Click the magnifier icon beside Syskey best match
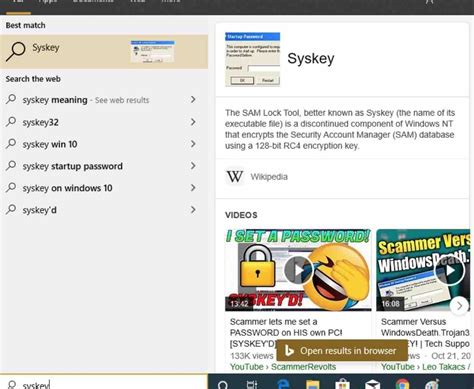 (x=15, y=52)
